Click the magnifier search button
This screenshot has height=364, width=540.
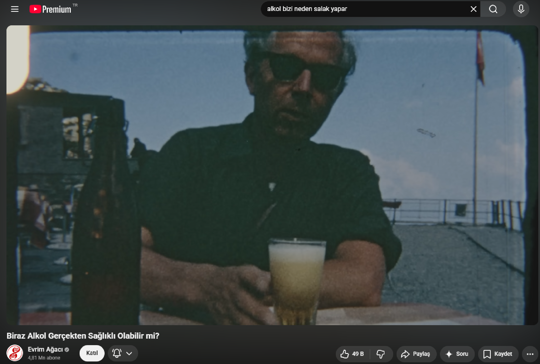pyautogui.click(x=493, y=9)
